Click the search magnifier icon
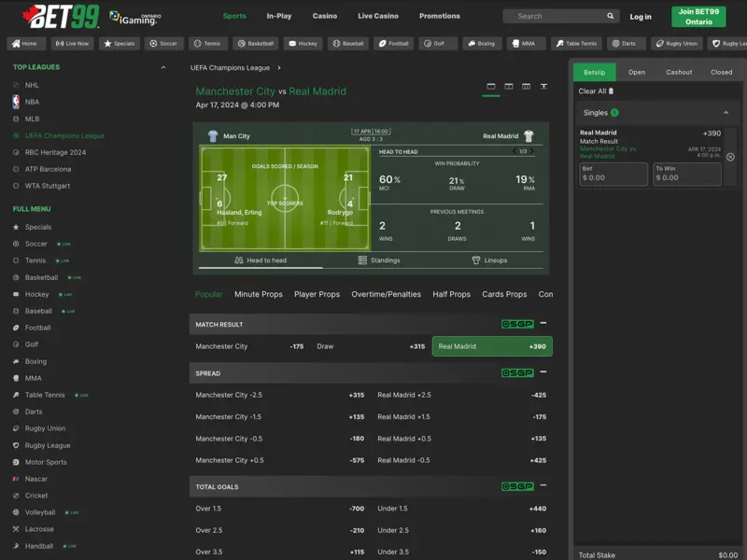 point(611,16)
